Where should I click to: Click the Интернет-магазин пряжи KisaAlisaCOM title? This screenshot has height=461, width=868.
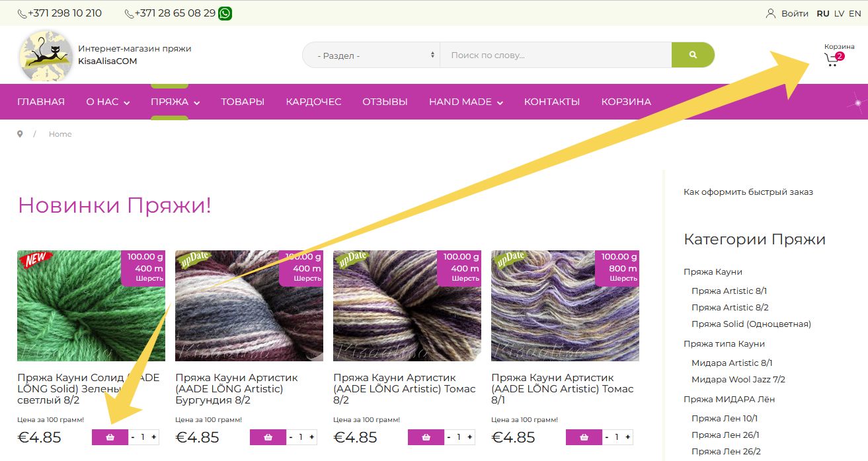coord(134,55)
